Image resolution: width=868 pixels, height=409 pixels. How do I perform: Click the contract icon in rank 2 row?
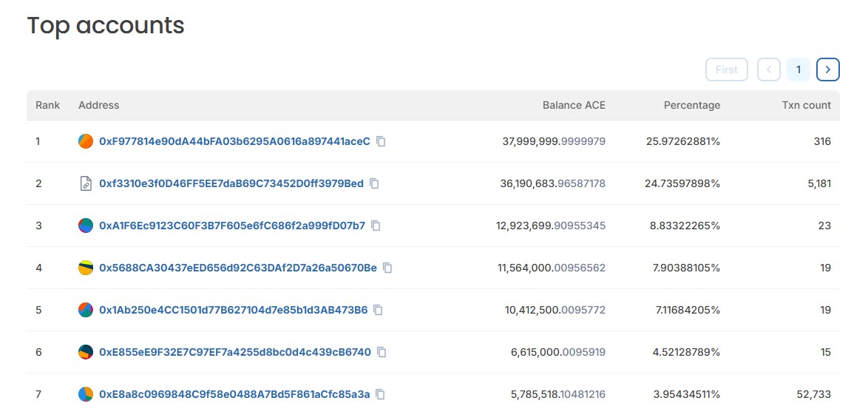(x=85, y=183)
